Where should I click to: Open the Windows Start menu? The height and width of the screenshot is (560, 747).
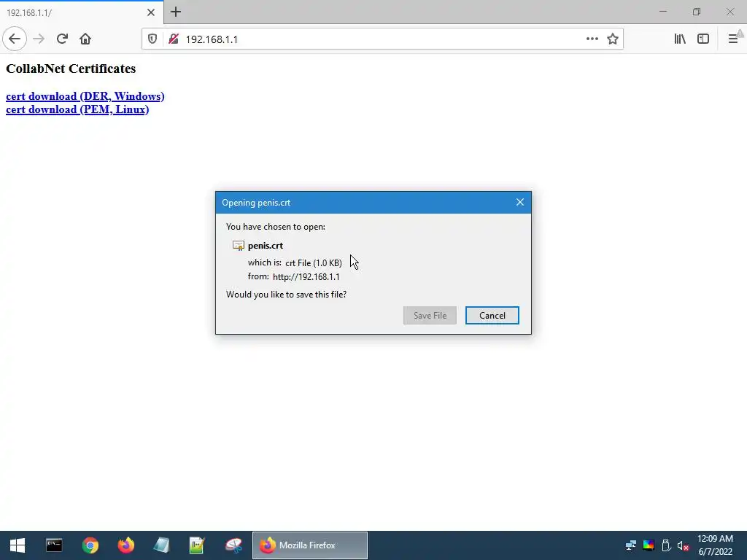[18, 545]
